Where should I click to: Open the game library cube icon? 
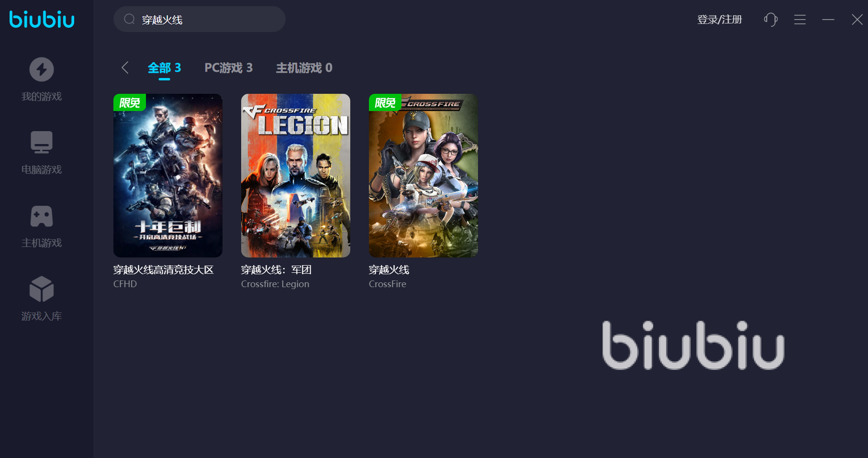point(42,289)
